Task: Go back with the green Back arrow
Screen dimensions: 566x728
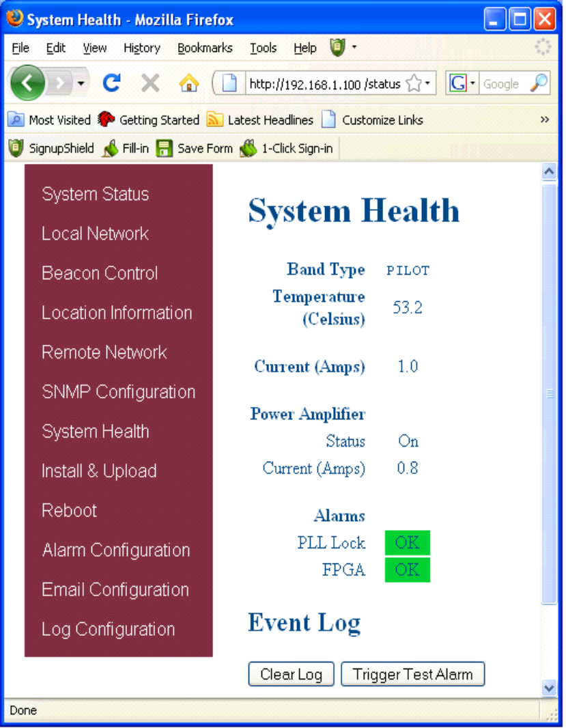Action: click(x=27, y=83)
